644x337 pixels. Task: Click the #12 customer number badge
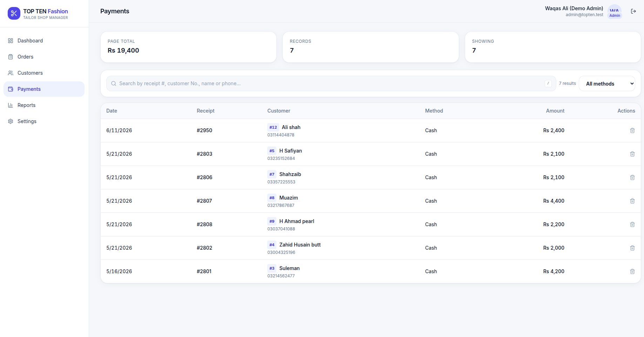(273, 127)
